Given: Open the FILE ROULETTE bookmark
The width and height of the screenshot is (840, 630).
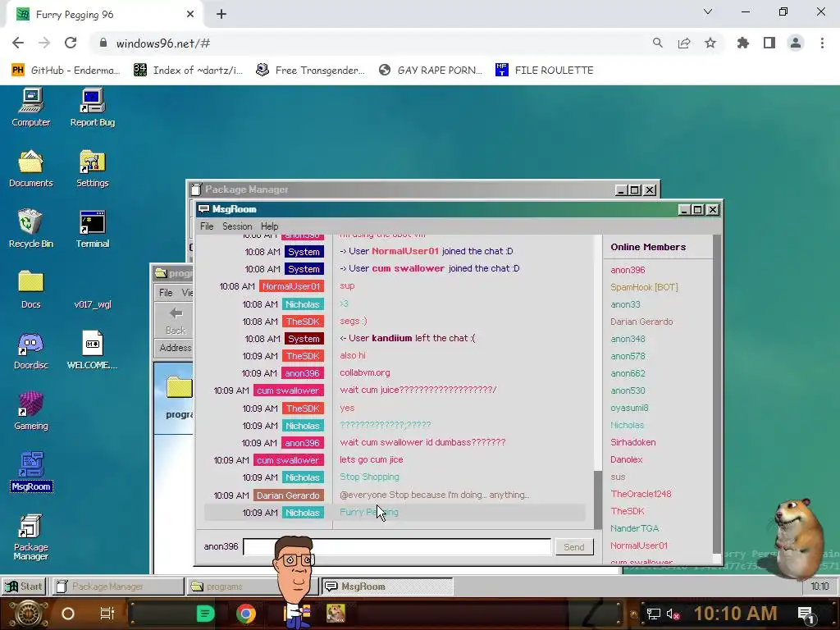Looking at the screenshot, I should pyautogui.click(x=545, y=71).
